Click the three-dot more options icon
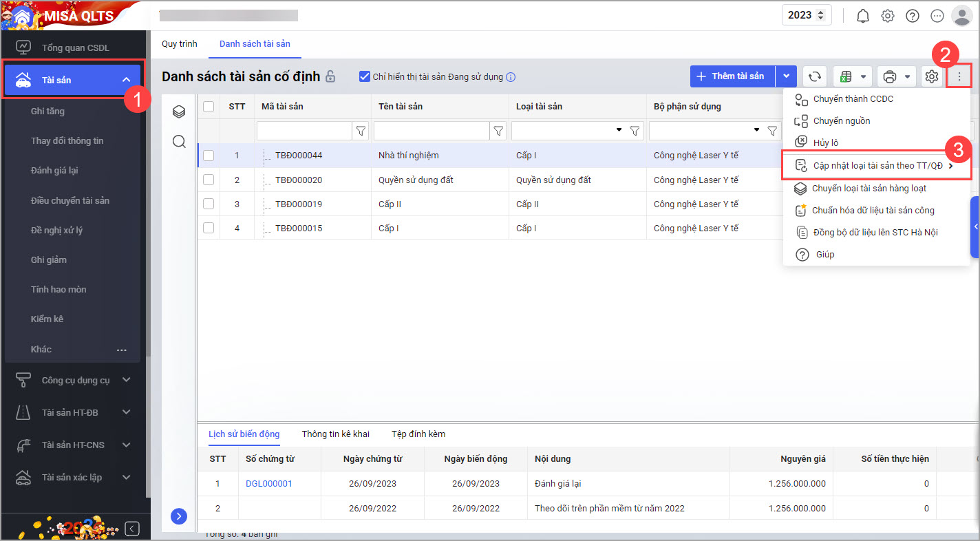 959,76
